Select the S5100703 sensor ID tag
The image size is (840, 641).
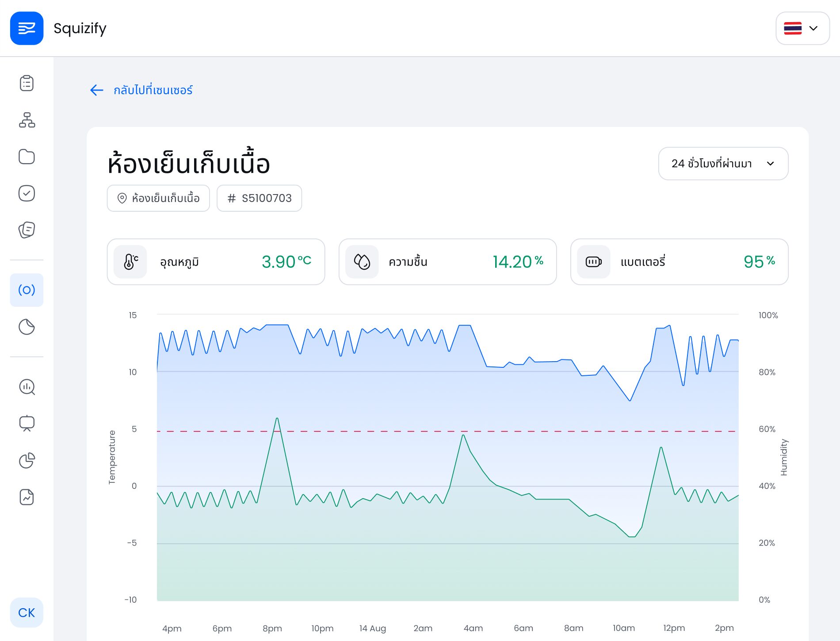point(259,198)
